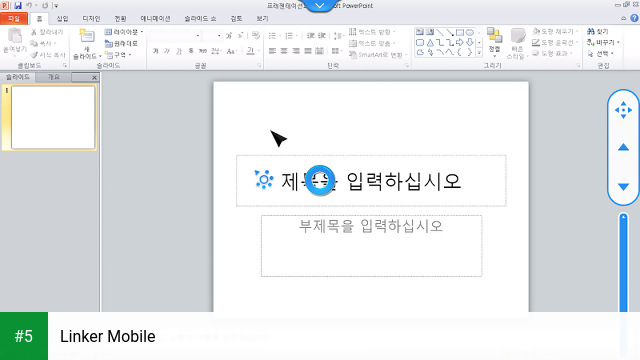Viewport: 640px width, 360px height.
Task: Click the font color (가) swatch button
Action: (251, 51)
